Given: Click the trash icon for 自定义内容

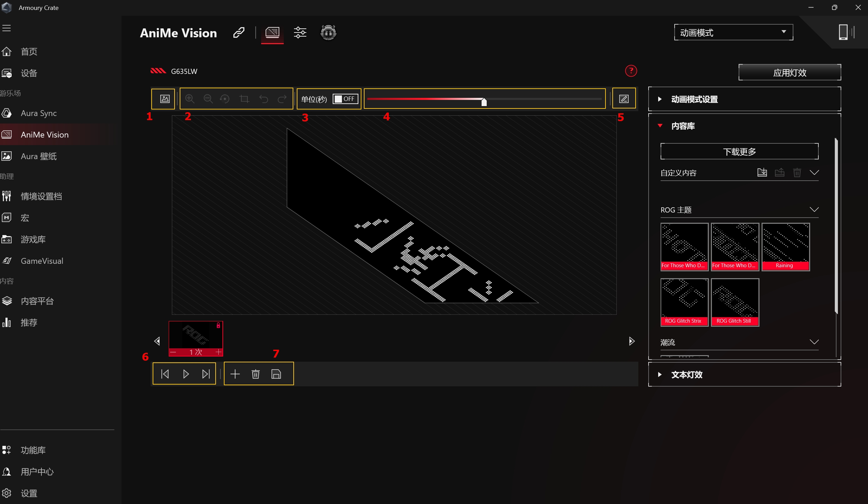Looking at the screenshot, I should click(797, 172).
